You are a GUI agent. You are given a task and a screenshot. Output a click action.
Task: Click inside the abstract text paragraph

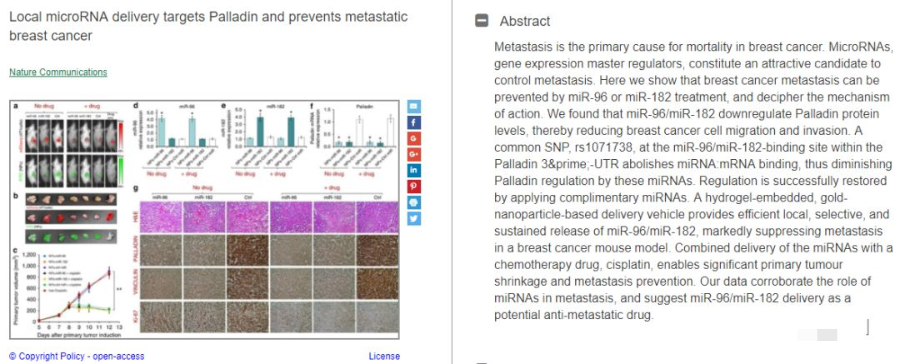pyautogui.click(x=694, y=181)
